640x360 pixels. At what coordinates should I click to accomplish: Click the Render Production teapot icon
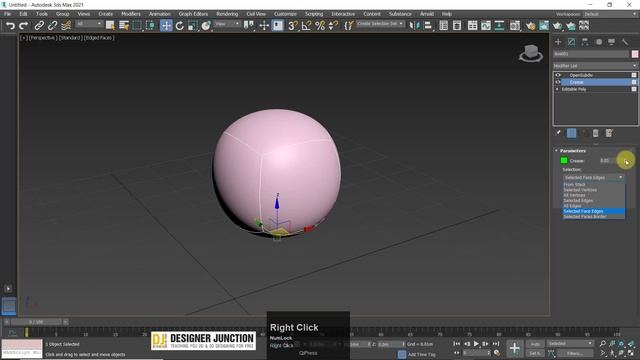pyautogui.click(x=557, y=26)
